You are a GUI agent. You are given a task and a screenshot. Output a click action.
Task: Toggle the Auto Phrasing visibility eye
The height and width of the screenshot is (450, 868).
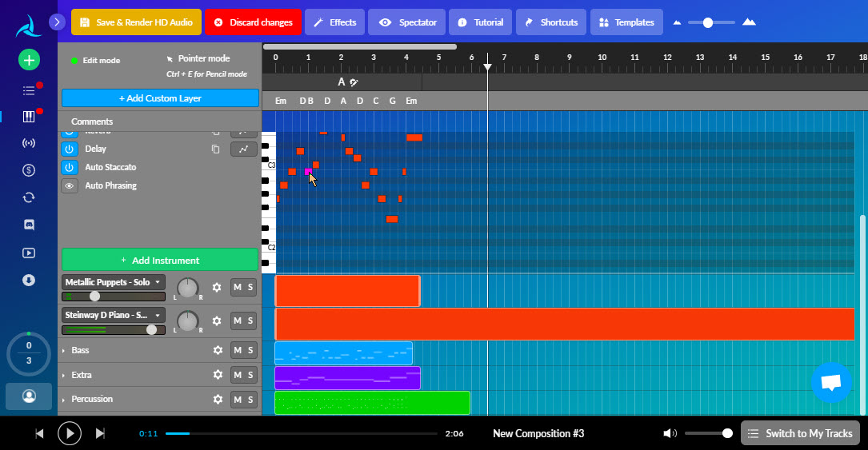70,185
